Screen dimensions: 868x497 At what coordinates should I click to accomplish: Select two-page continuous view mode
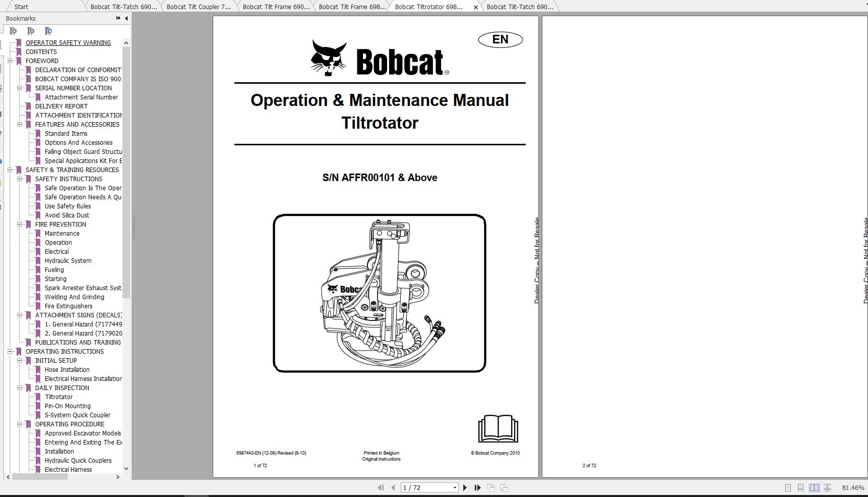click(x=828, y=487)
